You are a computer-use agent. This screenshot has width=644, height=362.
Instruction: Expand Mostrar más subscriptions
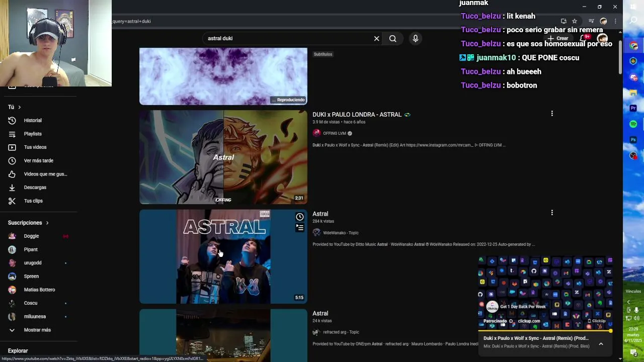click(38, 330)
